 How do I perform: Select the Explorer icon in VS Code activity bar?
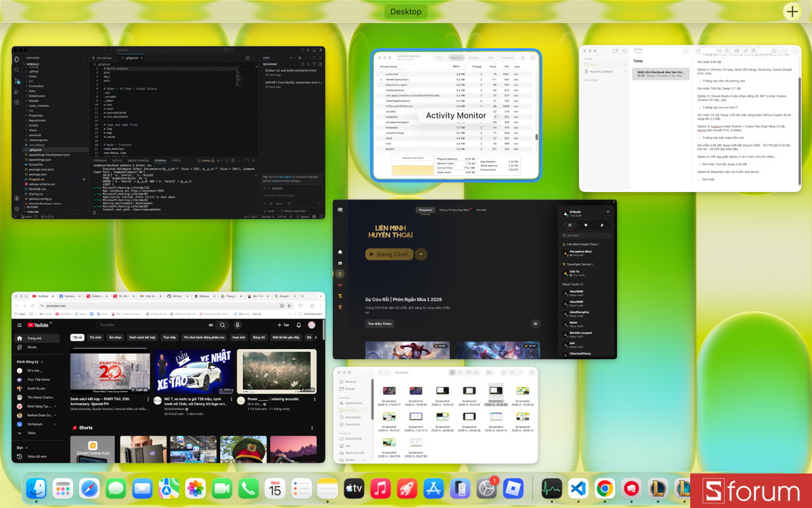[x=16, y=59]
